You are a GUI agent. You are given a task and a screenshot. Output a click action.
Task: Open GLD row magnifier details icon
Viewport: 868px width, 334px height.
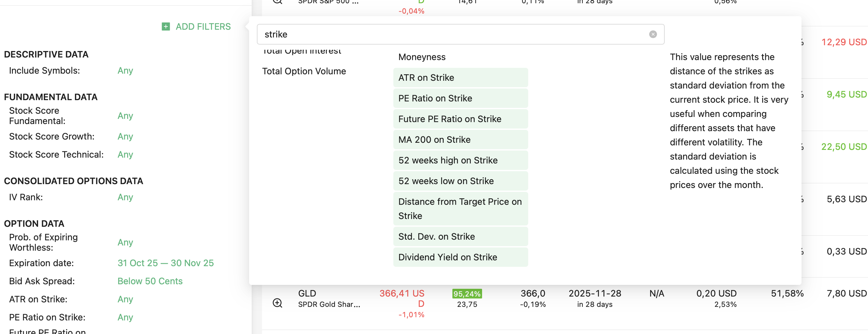pos(277,303)
